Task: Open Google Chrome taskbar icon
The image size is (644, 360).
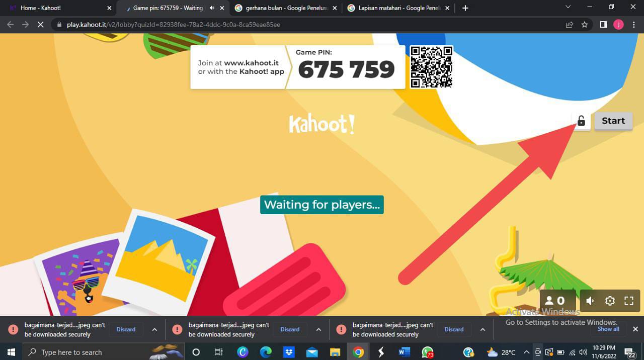Action: tap(358, 352)
